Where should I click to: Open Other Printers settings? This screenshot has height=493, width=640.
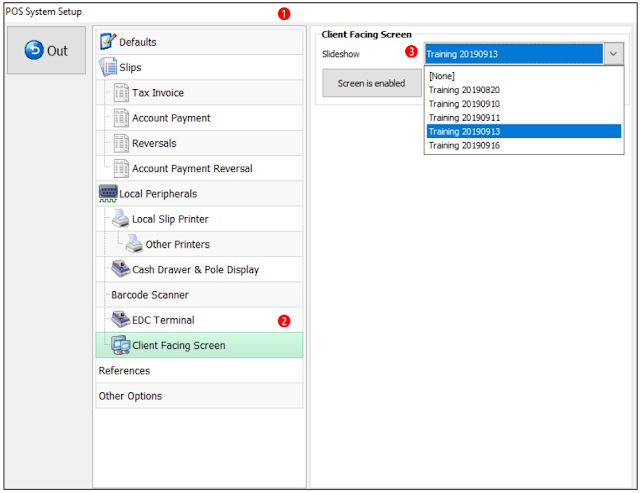(200, 244)
